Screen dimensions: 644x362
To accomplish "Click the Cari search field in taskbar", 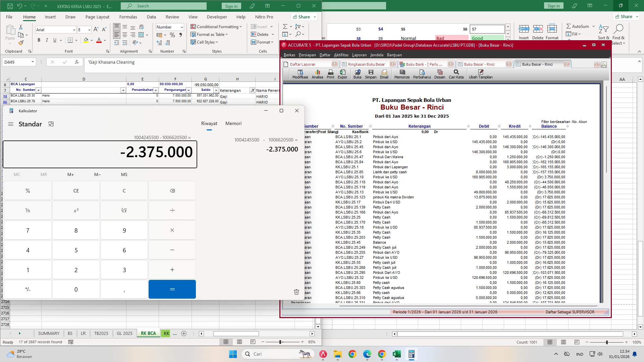I will 278,354.
